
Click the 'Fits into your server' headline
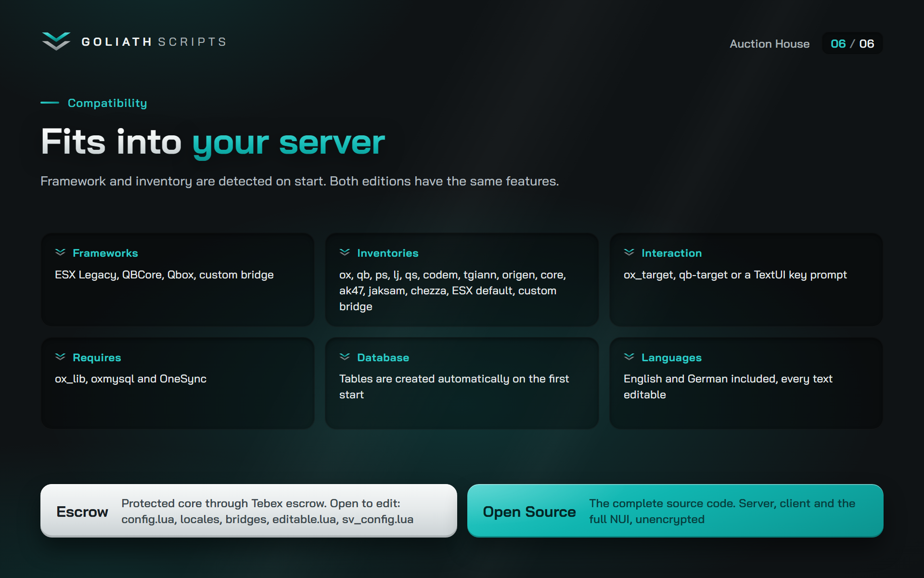(213, 142)
